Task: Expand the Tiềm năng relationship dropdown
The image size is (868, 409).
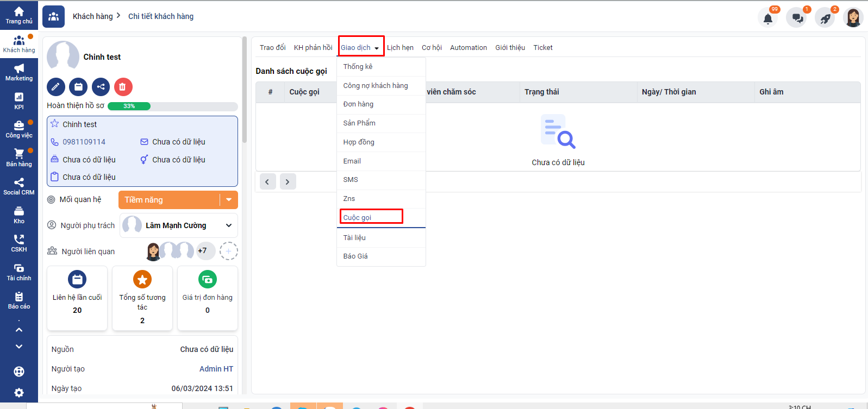Action: point(229,200)
